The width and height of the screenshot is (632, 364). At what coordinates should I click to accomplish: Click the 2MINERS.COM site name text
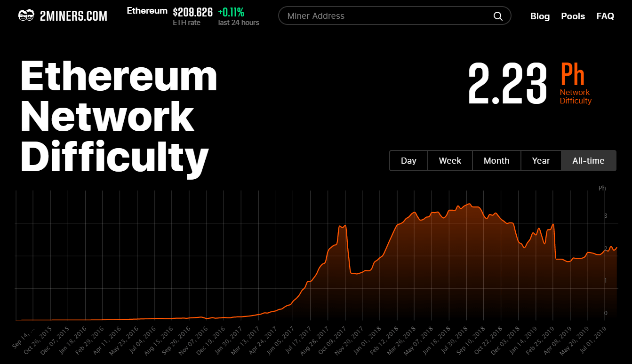pos(74,16)
